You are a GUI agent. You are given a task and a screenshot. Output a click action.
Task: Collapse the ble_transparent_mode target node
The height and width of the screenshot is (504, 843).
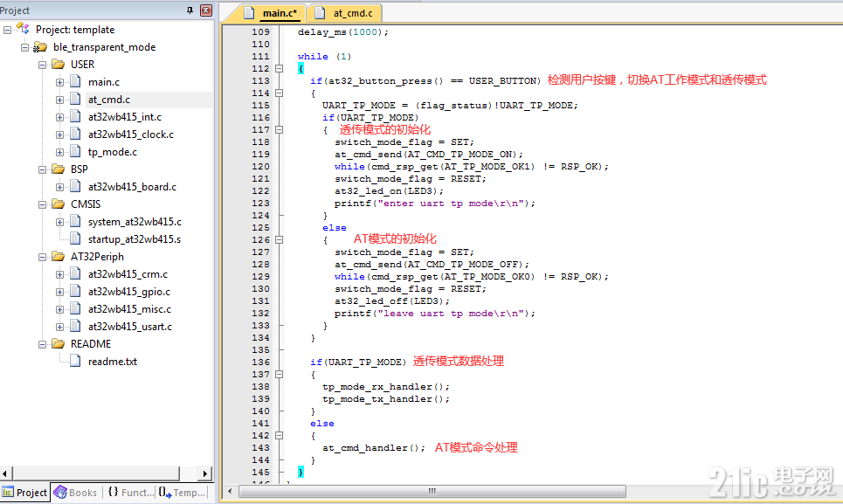point(24,47)
